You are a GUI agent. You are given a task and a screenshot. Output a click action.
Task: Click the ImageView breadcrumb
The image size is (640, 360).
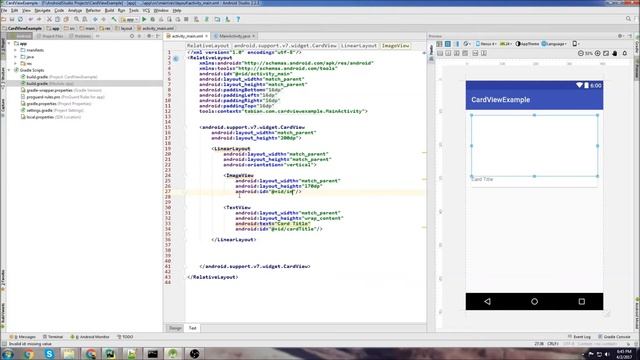coord(395,46)
